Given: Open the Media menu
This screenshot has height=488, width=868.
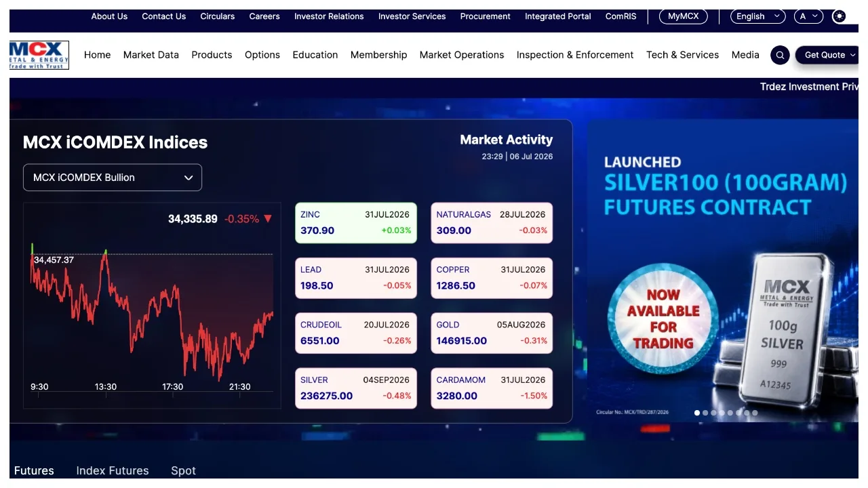Looking at the screenshot, I should 745,55.
